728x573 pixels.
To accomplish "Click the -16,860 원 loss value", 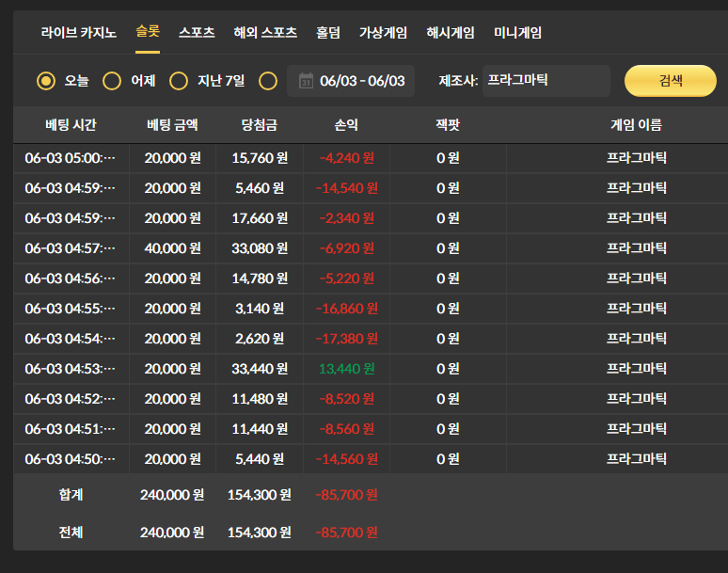I will [346, 309].
